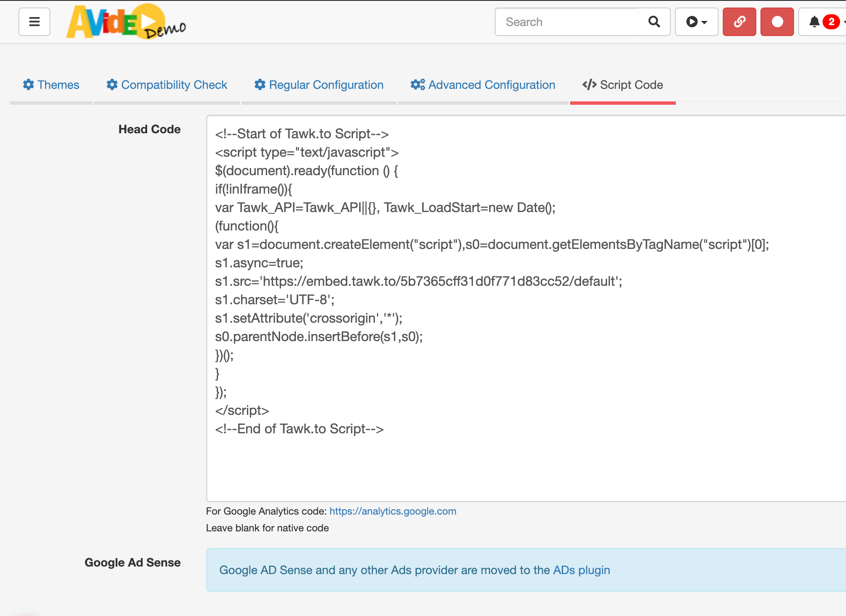Click the gear icon beside Themes
Viewport: 846px width, 616px height.
click(29, 85)
